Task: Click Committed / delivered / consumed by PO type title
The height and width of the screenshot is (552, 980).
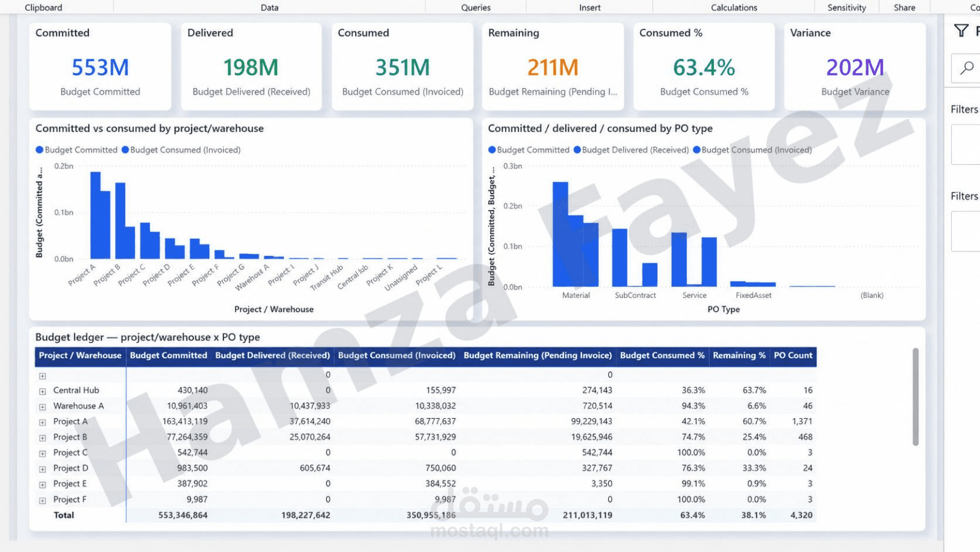Action: coord(600,128)
